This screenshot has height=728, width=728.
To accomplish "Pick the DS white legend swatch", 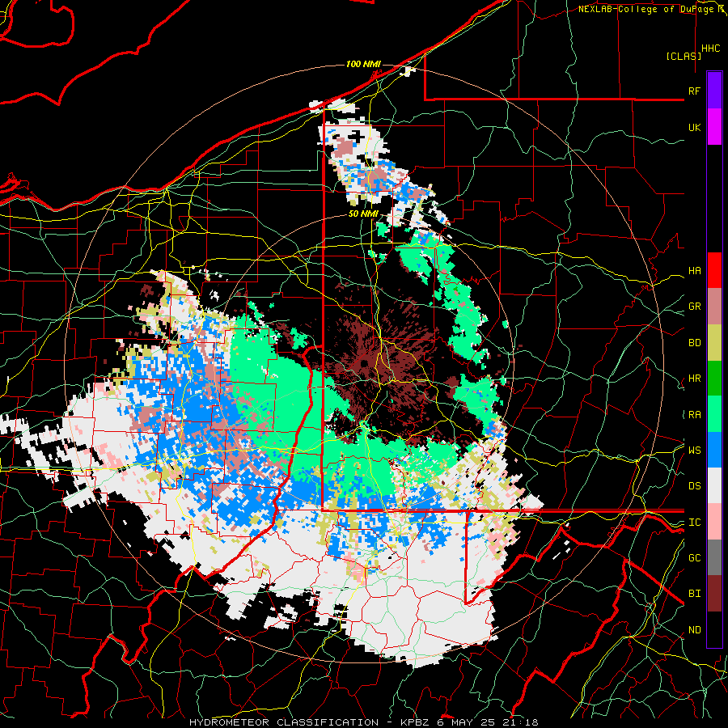I will [x=714, y=485].
